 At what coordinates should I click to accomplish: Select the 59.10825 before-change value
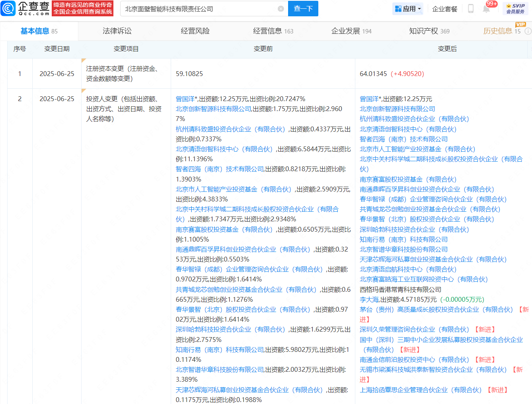189,74
